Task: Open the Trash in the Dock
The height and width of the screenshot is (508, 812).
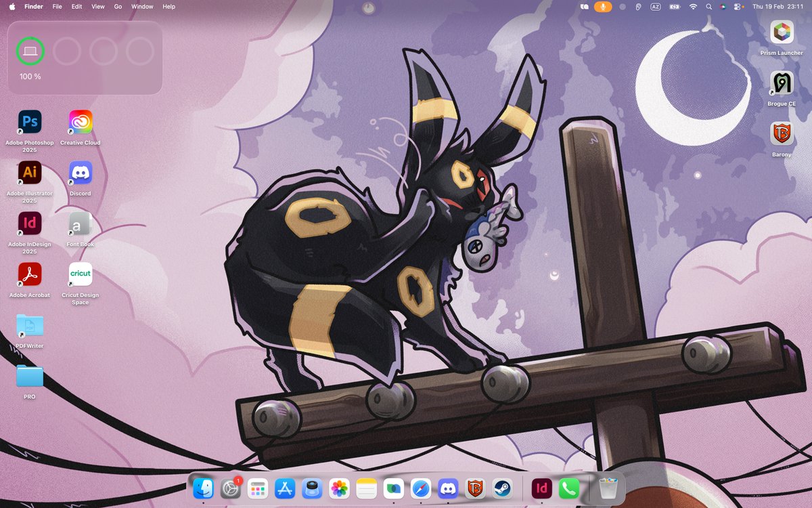Action: click(608, 488)
